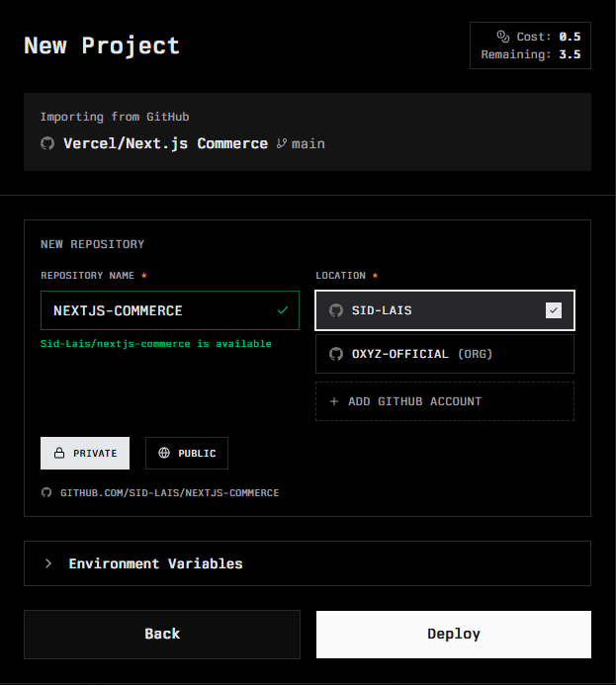This screenshot has width=616, height=685.
Task: Click the git branch icon beside main
Action: (x=282, y=144)
